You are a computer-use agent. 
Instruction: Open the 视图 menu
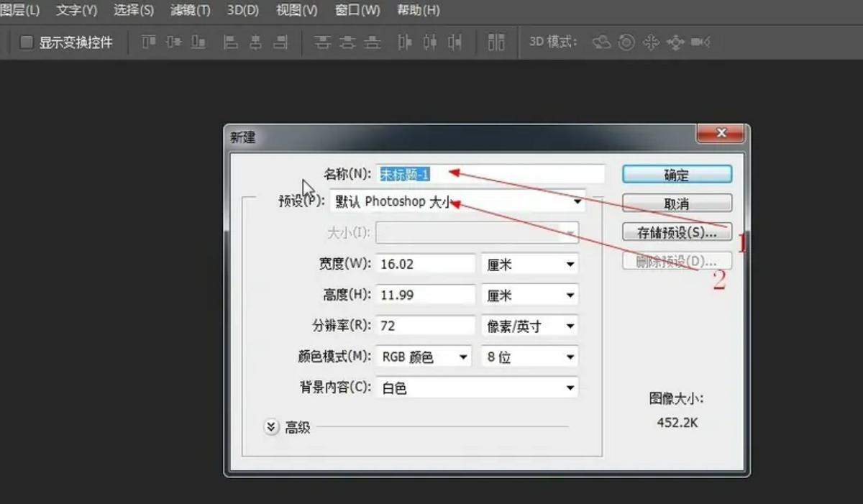(x=295, y=10)
